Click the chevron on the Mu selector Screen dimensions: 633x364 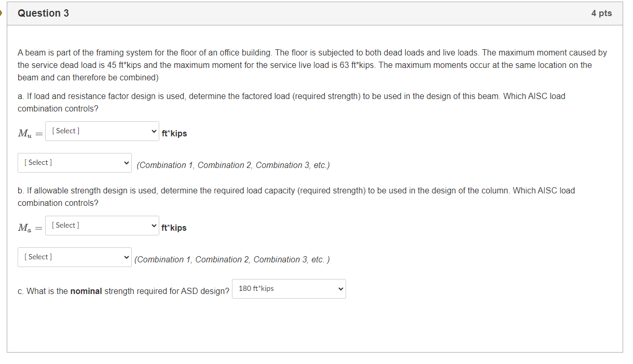pyautogui.click(x=153, y=131)
